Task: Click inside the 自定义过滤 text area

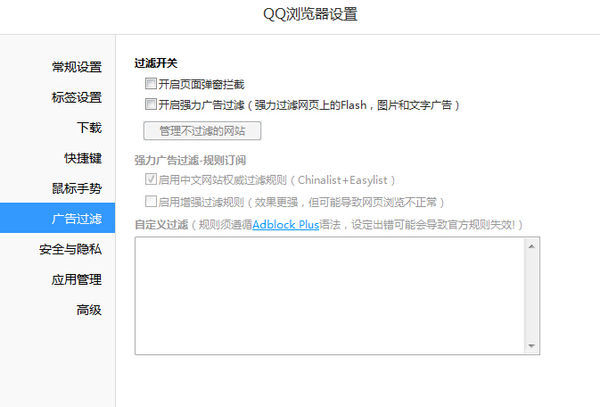Action: click(330, 295)
